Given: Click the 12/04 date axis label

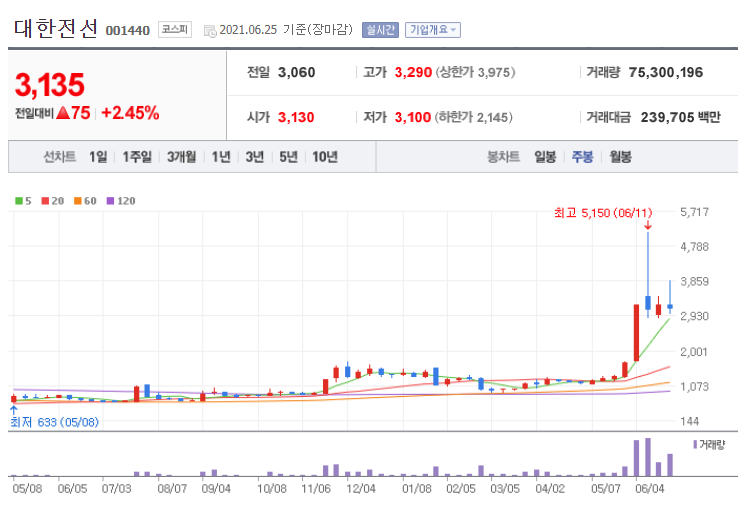Looking at the screenshot, I should 361,489.
